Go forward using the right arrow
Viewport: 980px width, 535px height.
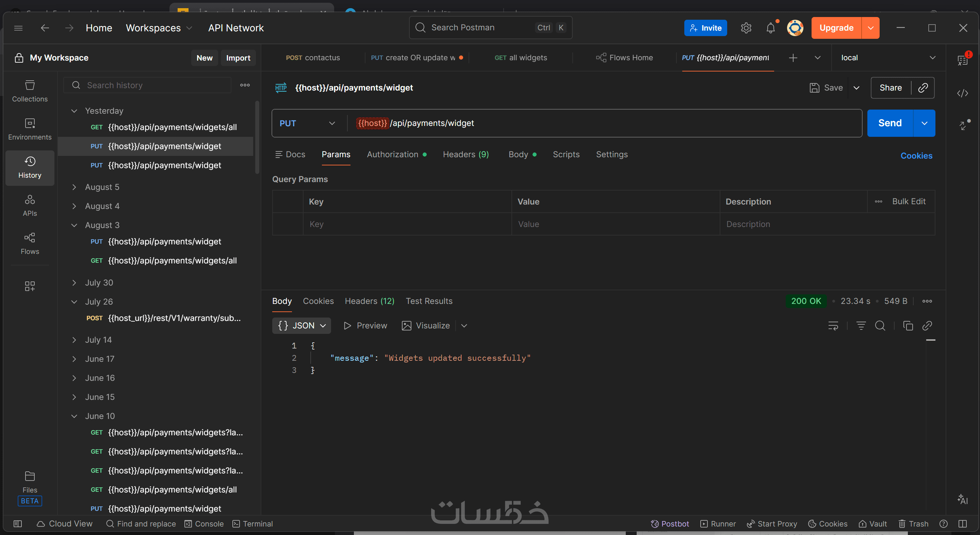[x=69, y=28]
